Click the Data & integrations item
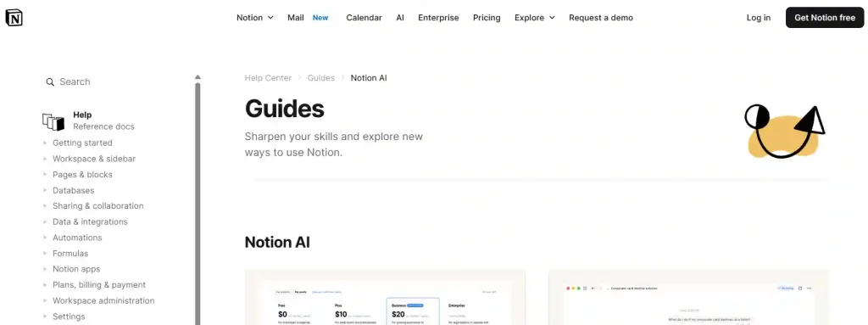Image resolution: width=868 pixels, height=325 pixels. pos(90,221)
